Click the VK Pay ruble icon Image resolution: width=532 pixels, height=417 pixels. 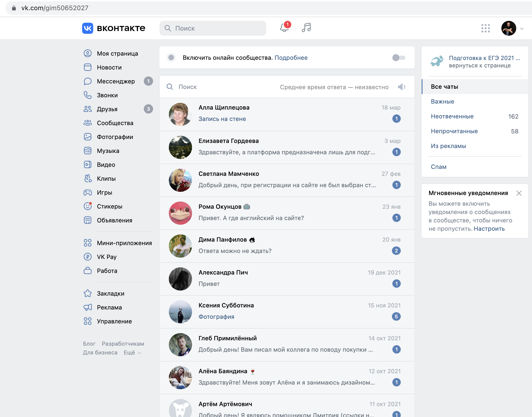click(x=87, y=257)
